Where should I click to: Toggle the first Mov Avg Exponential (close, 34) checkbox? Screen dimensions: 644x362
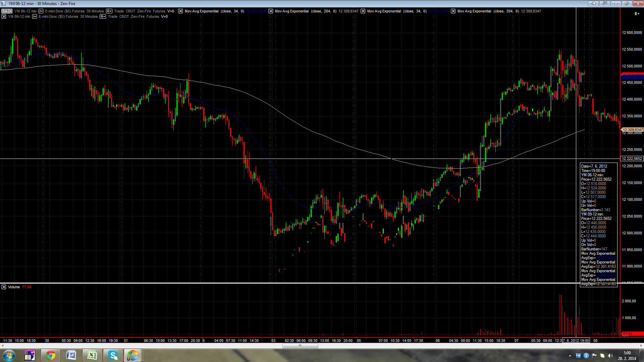(x=180, y=11)
